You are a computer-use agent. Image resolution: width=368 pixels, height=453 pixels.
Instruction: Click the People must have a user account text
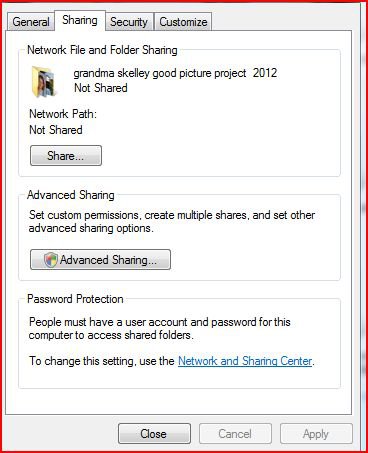point(160,328)
